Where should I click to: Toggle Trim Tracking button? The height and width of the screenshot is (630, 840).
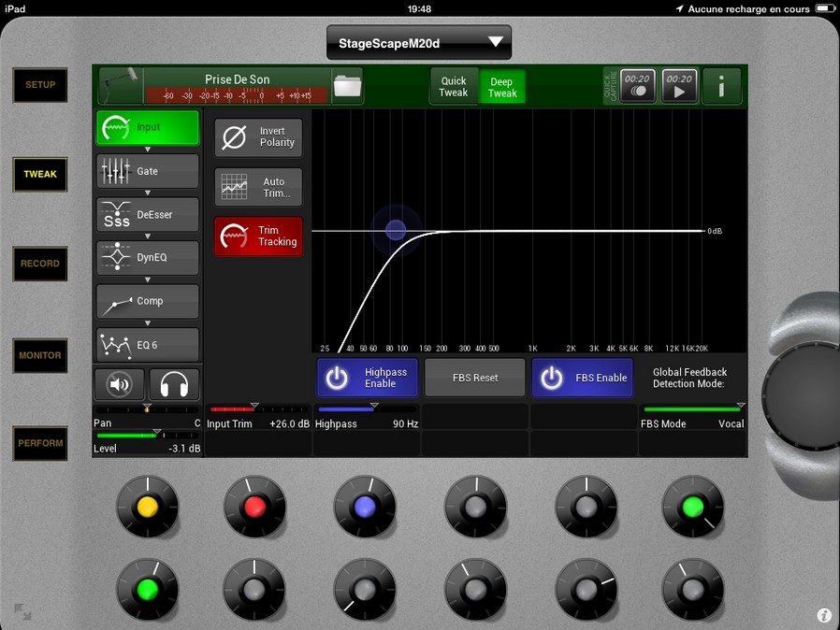click(258, 236)
